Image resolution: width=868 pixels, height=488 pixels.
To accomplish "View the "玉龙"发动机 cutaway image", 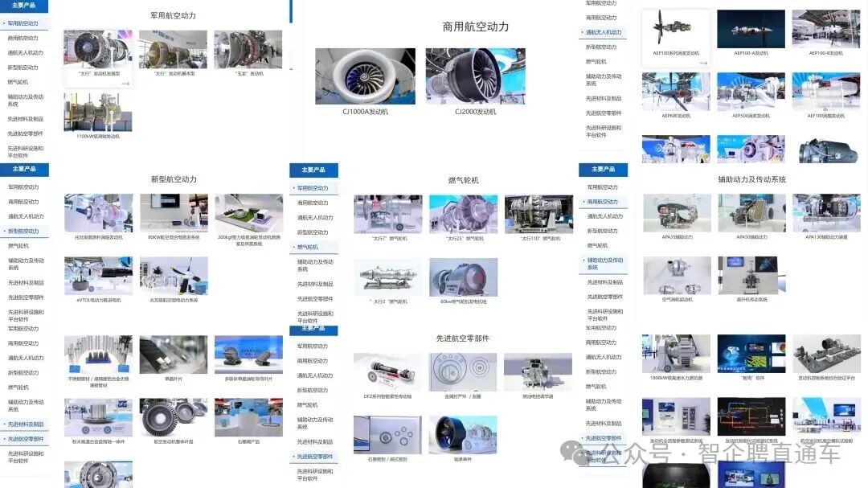I will point(248,49).
